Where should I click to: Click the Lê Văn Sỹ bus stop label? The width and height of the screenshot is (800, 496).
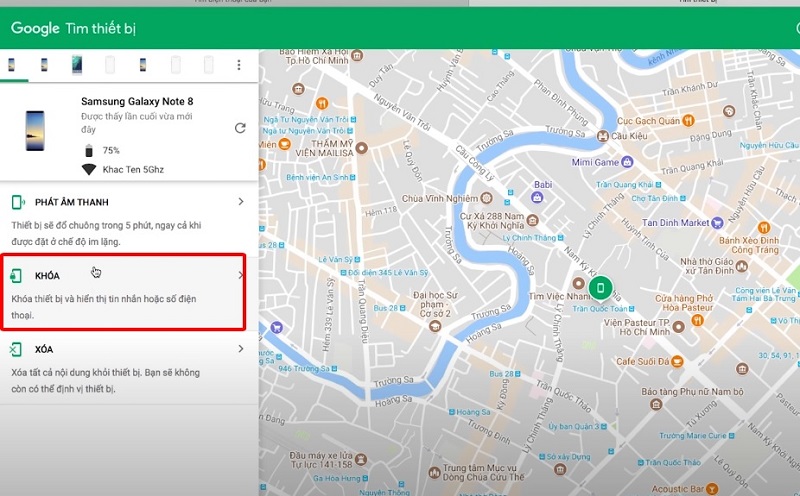click(x=335, y=259)
